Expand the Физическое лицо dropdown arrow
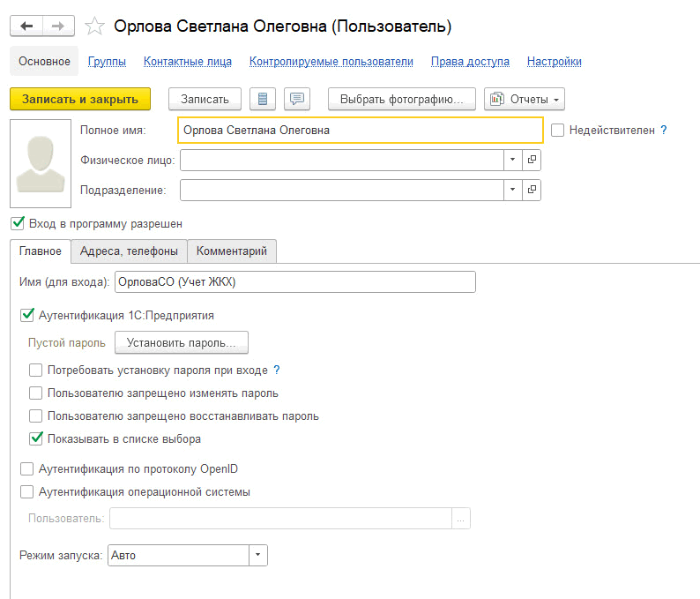The image size is (700, 599). tap(512, 160)
